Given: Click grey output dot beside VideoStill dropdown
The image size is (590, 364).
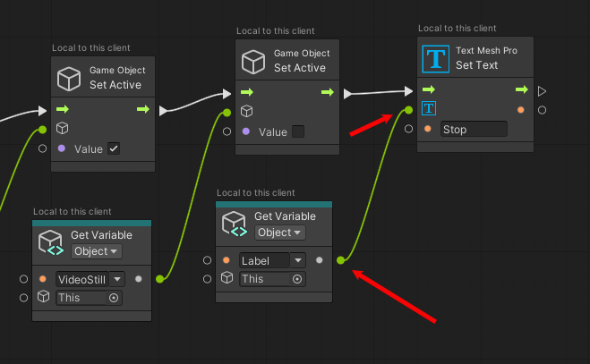Looking at the screenshot, I should (x=139, y=279).
